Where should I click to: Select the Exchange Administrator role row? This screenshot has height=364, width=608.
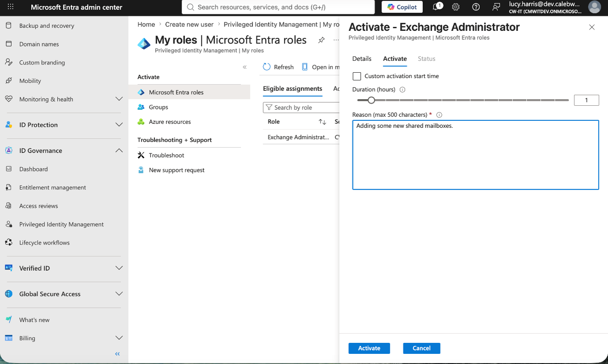[x=301, y=137]
